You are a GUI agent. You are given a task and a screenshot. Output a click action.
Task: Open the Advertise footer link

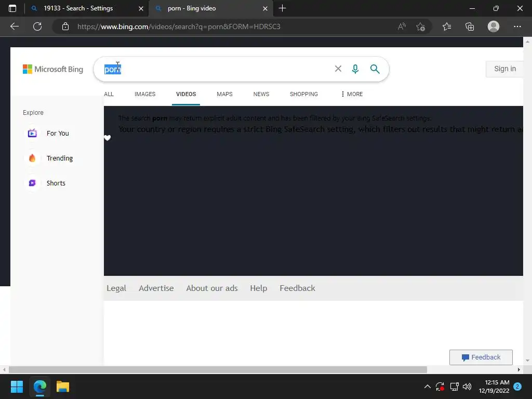(x=156, y=288)
